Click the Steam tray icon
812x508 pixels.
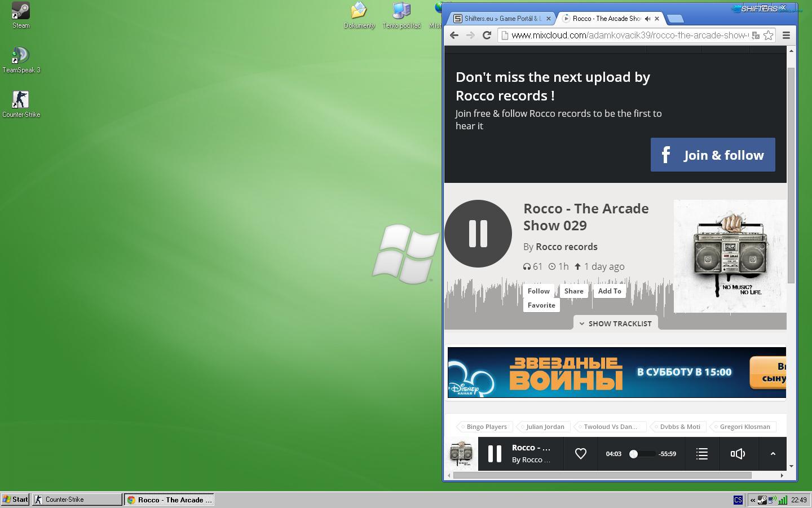click(762, 500)
